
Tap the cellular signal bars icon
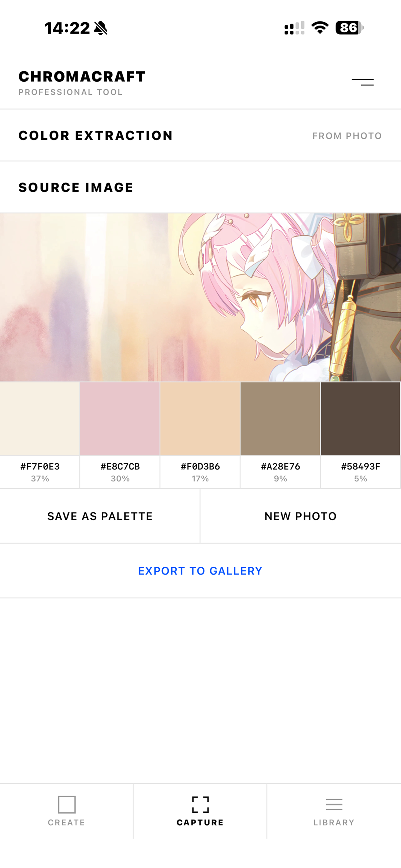pos(294,28)
